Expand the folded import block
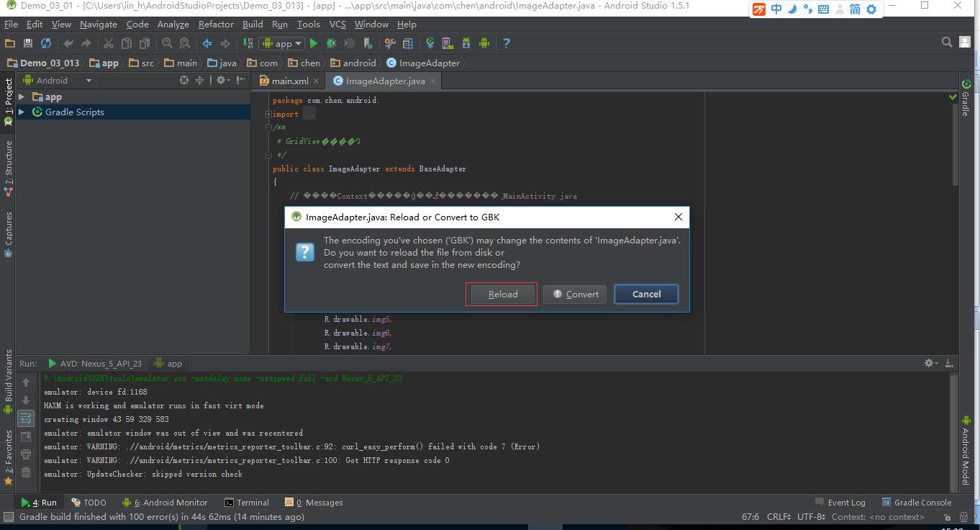The height and width of the screenshot is (530, 980). 268,114
